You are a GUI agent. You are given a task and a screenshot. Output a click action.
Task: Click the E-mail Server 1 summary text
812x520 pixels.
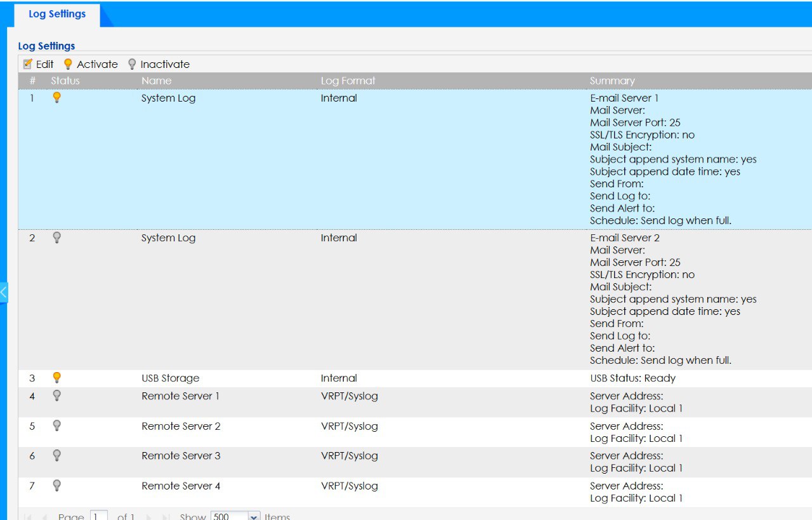coord(624,98)
